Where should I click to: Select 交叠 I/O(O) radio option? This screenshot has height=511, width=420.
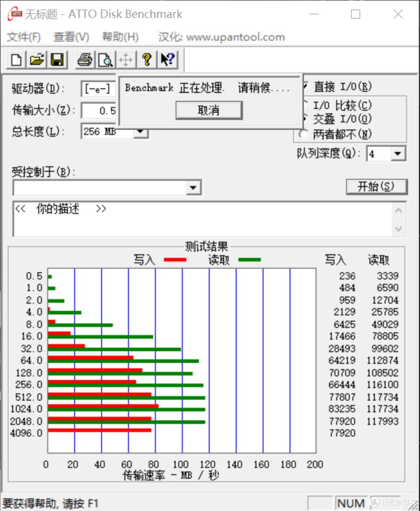(305, 119)
